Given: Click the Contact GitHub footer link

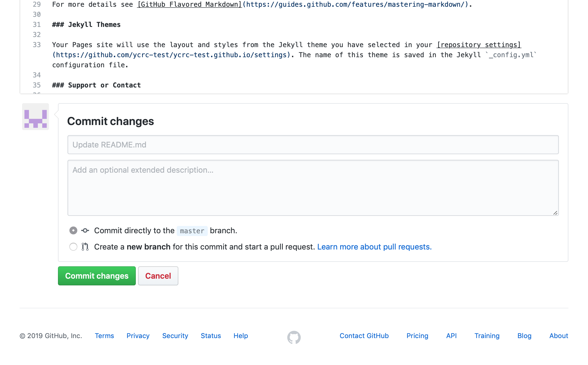Looking at the screenshot, I should (x=364, y=335).
